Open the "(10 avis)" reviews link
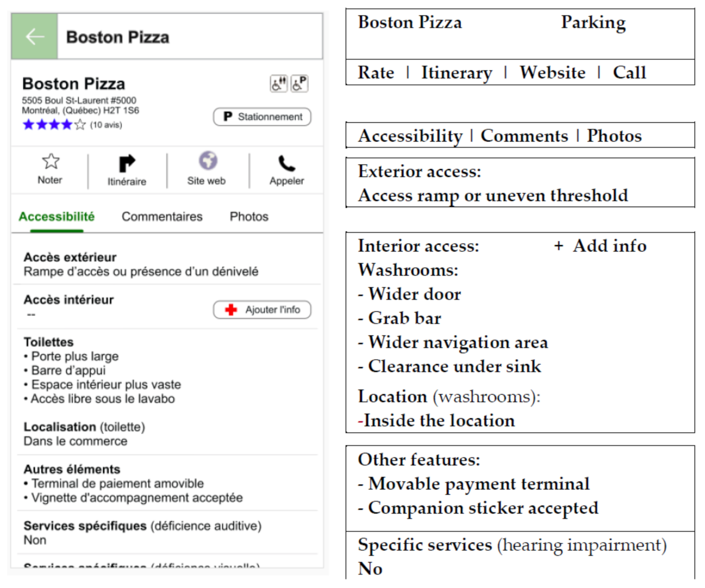 [106, 125]
